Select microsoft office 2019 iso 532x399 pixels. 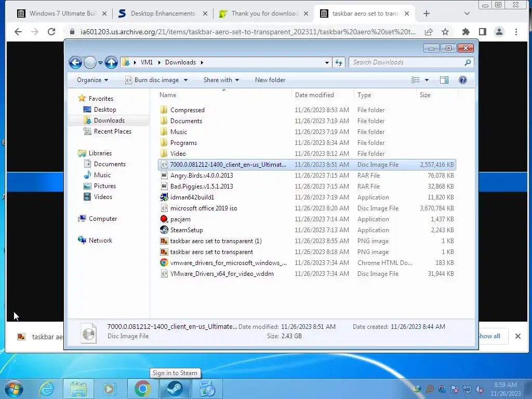coord(204,208)
